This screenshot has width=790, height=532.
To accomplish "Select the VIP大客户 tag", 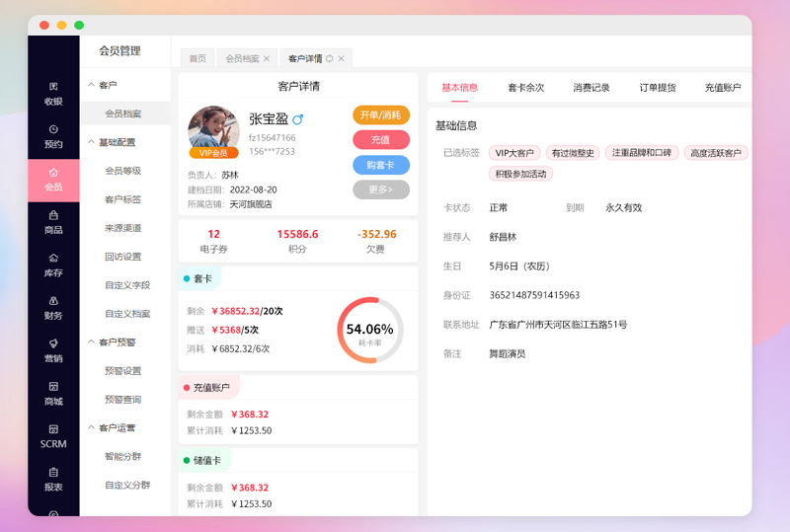I will [514, 153].
